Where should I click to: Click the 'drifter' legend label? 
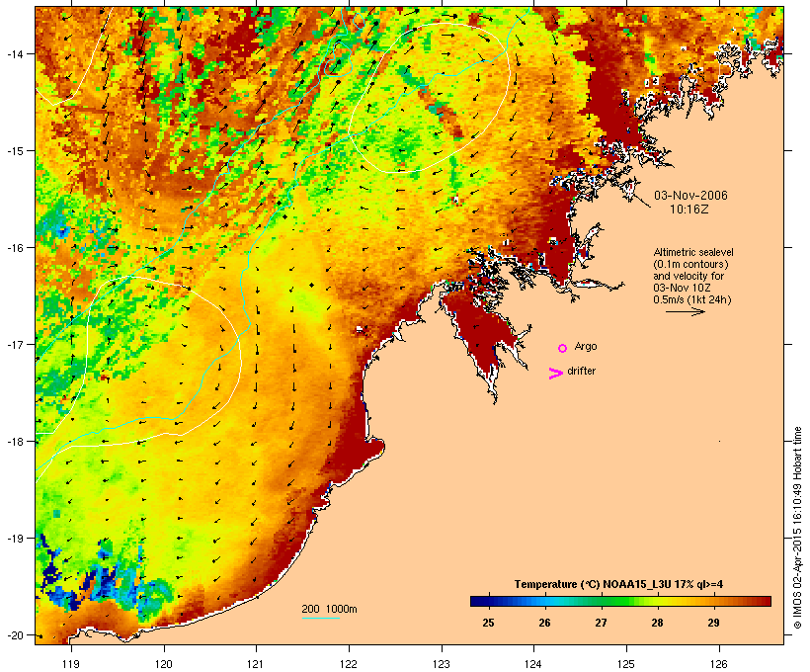[x=581, y=371]
